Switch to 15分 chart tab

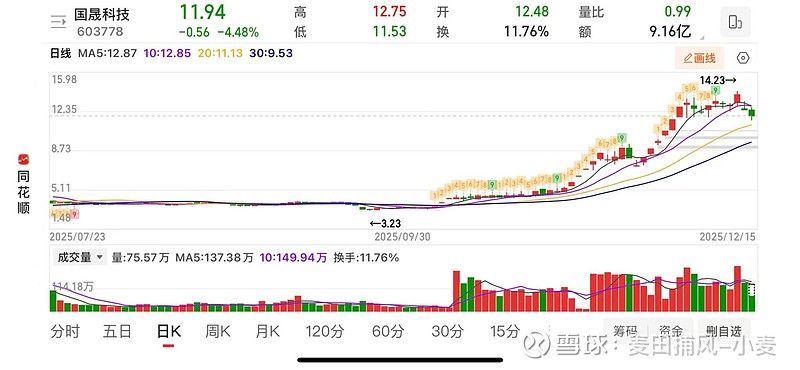click(505, 332)
